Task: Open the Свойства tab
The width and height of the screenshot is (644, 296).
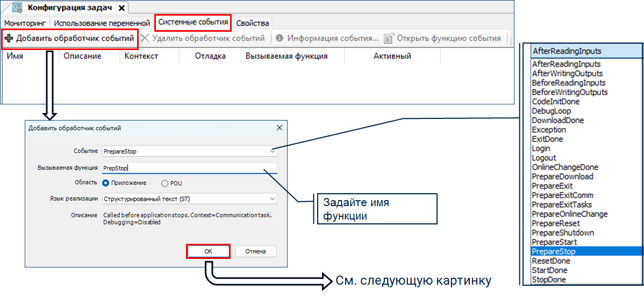Action: [x=253, y=23]
